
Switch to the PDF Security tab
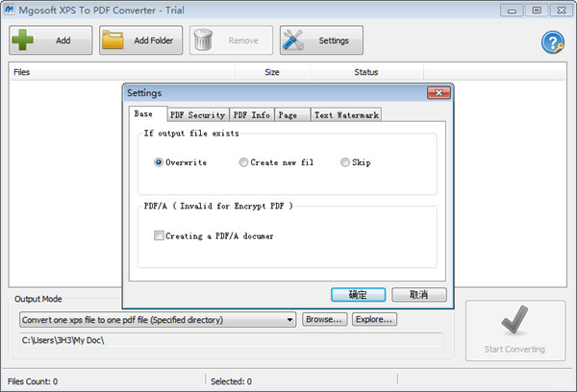click(197, 115)
